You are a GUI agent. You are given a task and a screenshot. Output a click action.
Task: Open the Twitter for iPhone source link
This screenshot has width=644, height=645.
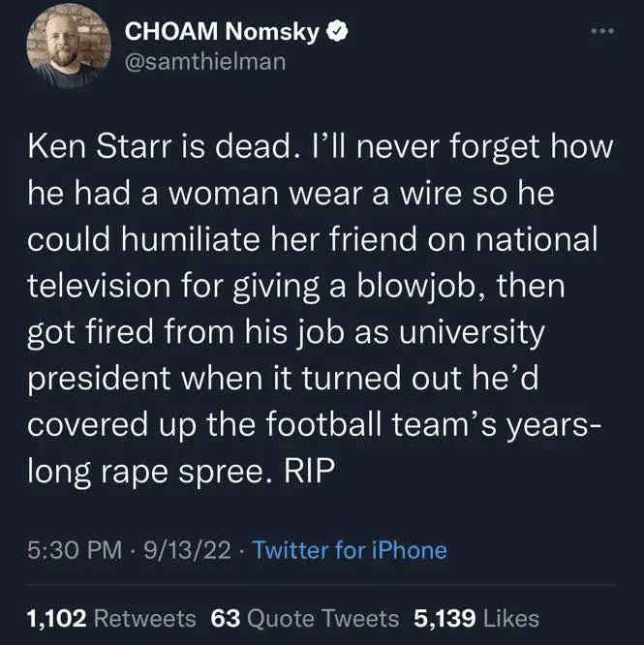click(x=350, y=551)
